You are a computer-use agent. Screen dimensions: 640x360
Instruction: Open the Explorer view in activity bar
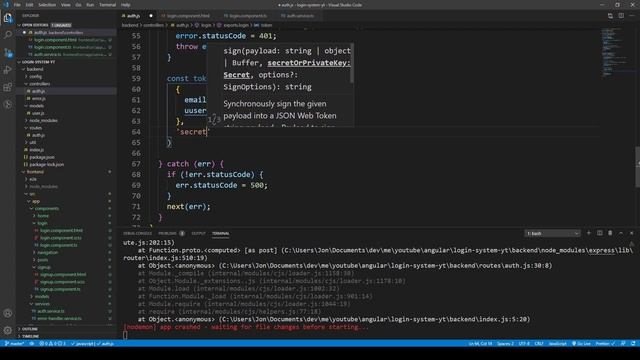[x=8, y=18]
